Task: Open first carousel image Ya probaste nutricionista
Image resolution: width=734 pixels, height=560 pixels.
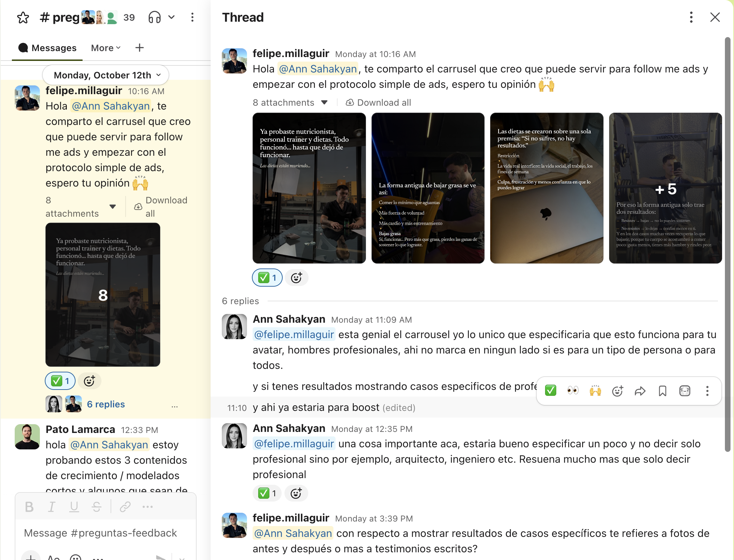Action: pos(309,188)
